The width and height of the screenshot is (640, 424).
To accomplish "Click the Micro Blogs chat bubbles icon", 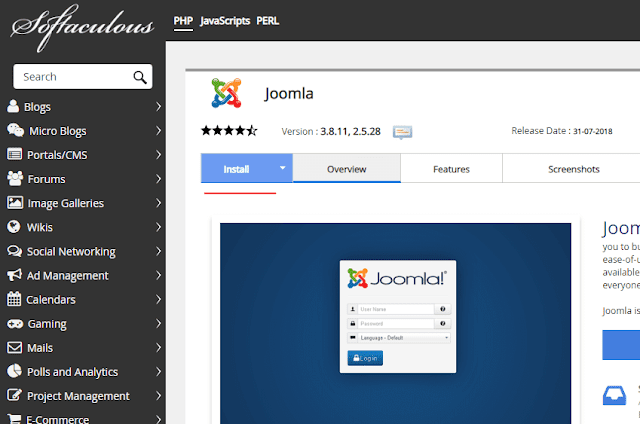I will tap(16, 130).
